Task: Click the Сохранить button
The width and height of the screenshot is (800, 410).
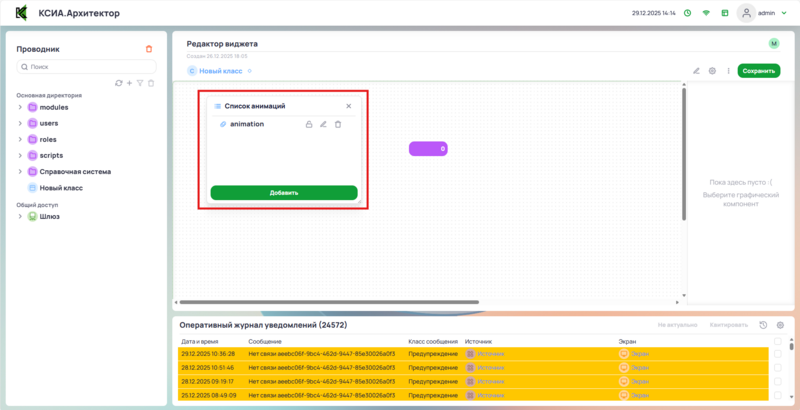Action: 758,71
